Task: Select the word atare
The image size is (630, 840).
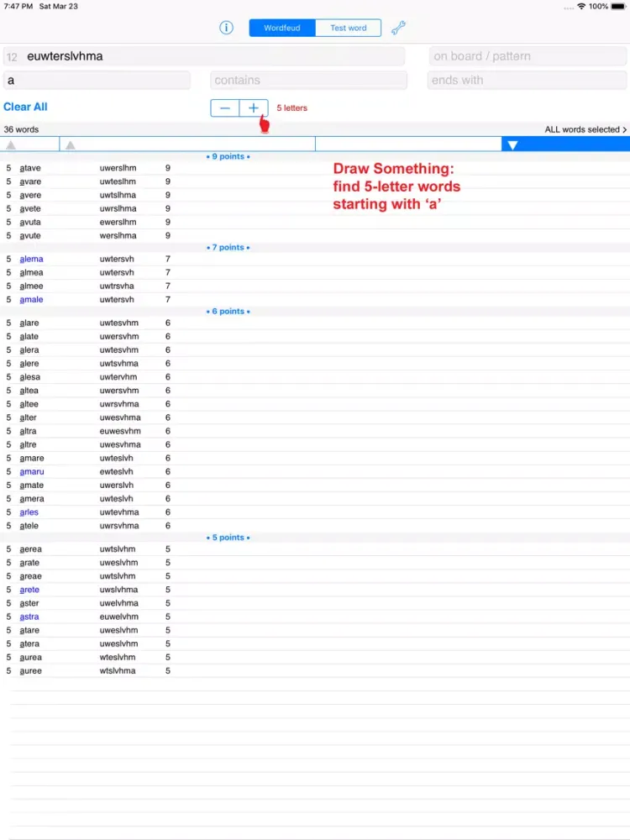Action: (x=29, y=631)
